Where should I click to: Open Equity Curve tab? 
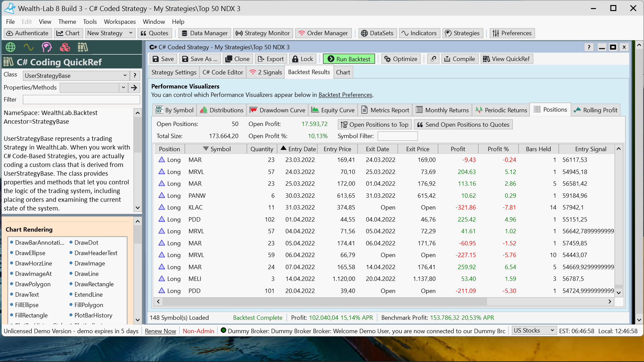pos(333,110)
